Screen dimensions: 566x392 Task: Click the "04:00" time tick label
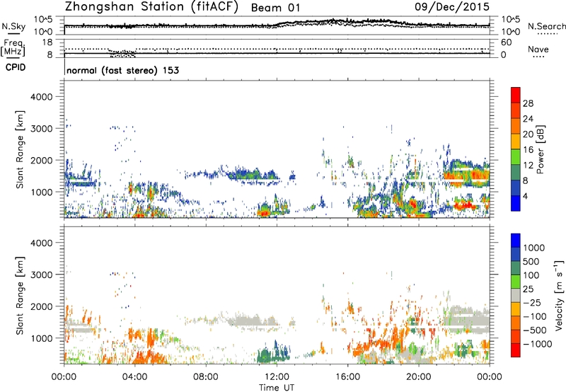[x=134, y=377]
